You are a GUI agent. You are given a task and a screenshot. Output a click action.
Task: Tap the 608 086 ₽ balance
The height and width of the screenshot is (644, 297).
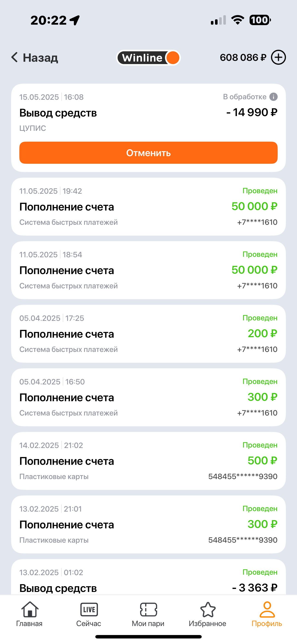tap(243, 58)
